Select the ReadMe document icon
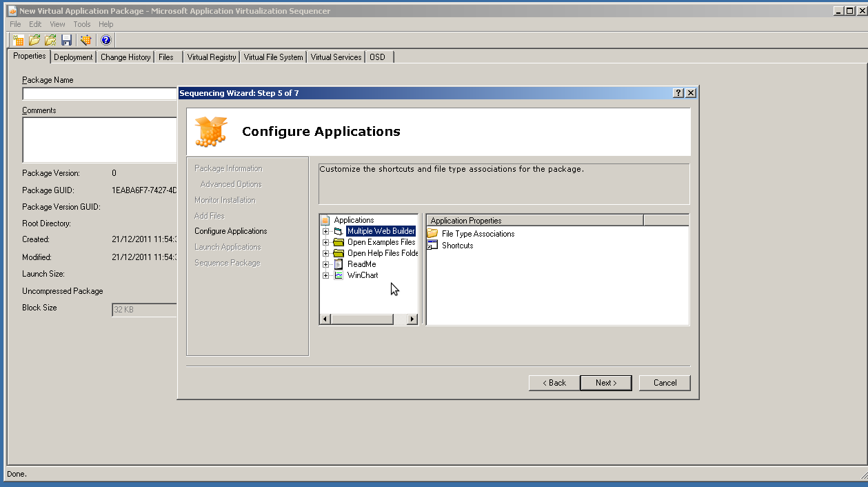 [339, 264]
